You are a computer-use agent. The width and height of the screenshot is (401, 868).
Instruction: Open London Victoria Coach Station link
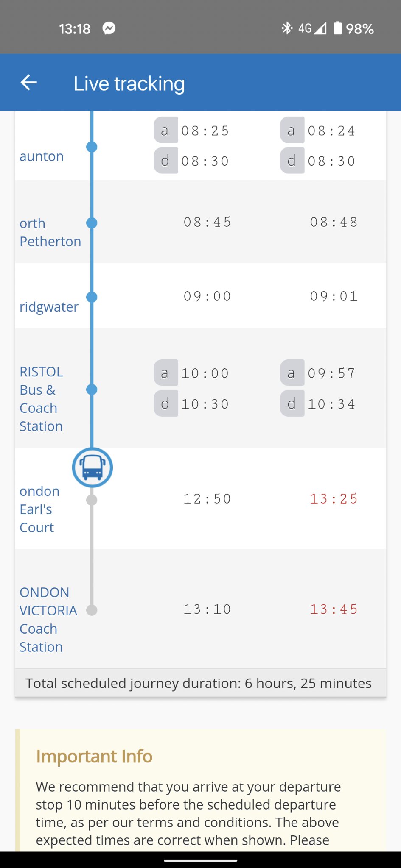[x=48, y=619]
